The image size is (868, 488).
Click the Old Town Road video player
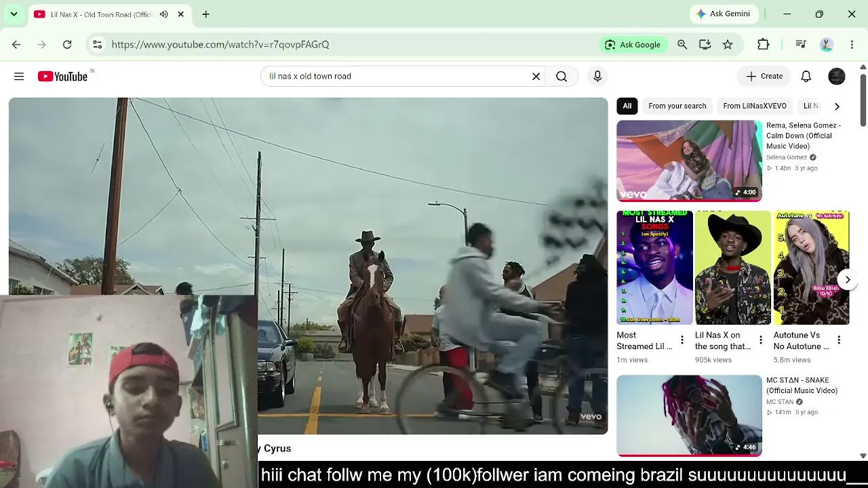coord(308,266)
